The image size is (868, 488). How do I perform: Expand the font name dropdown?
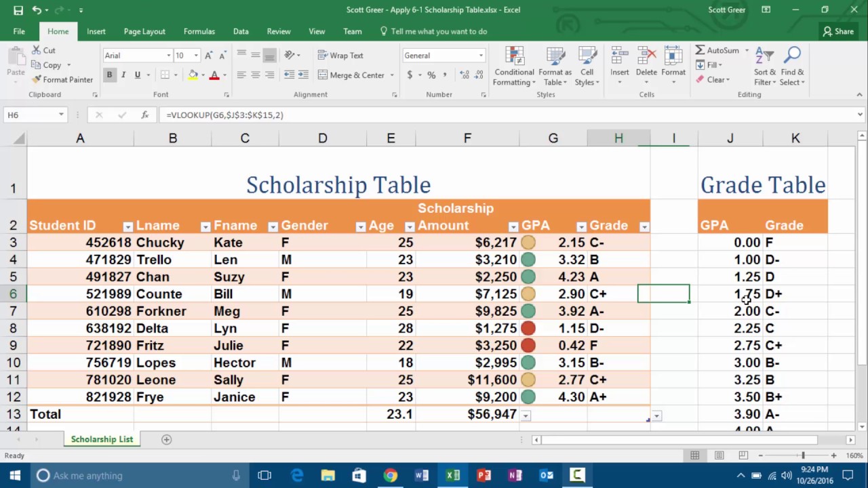(169, 56)
